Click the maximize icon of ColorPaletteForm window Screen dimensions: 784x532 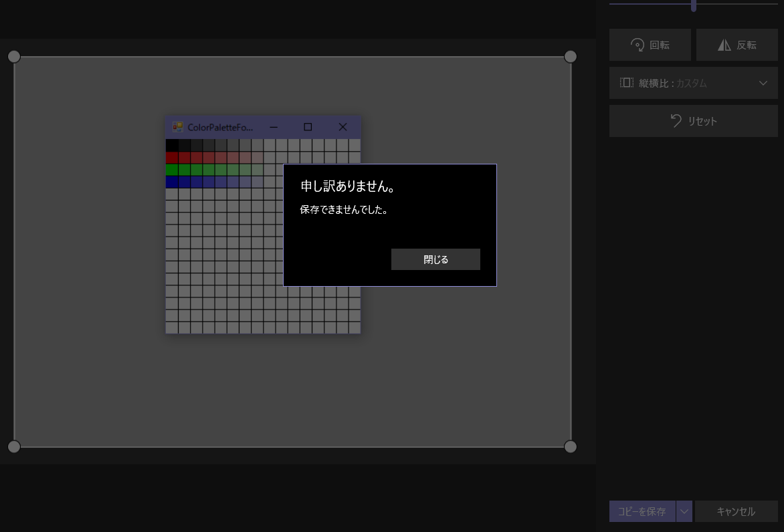(x=308, y=127)
